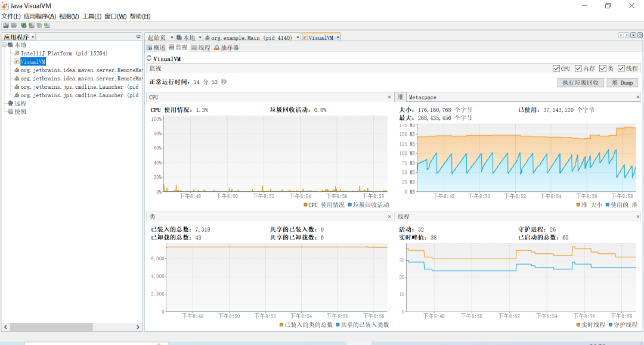This screenshot has width=644, height=345.
Task: Uncheck the 线程 checkbox
Action: point(621,69)
